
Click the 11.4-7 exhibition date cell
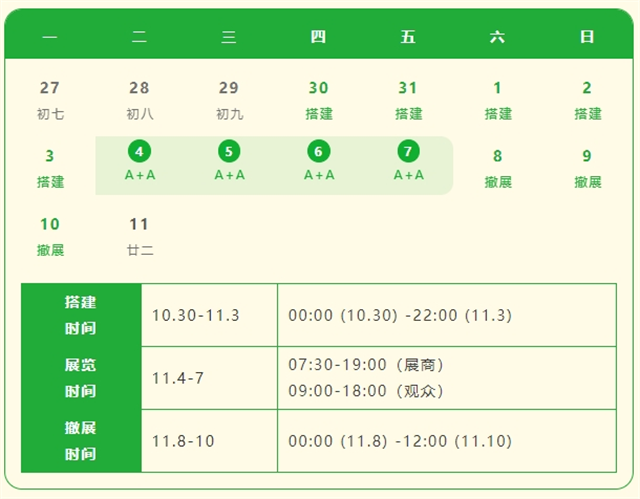(178, 378)
